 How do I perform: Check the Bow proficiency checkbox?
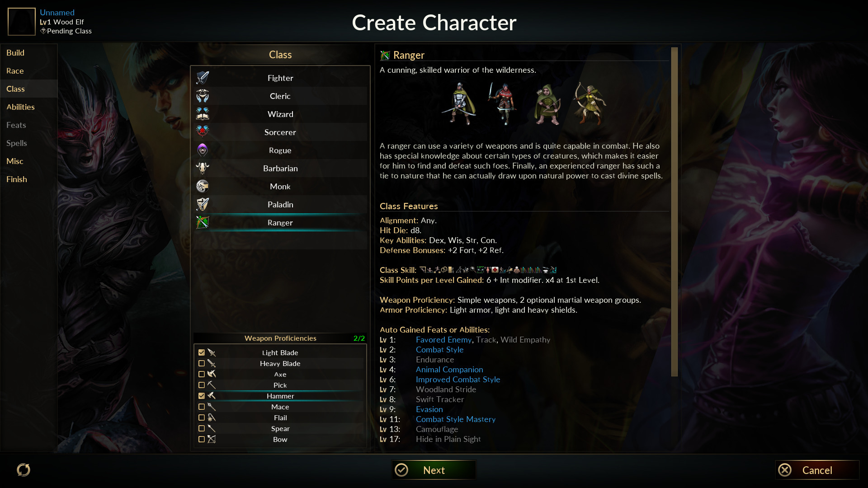point(202,439)
